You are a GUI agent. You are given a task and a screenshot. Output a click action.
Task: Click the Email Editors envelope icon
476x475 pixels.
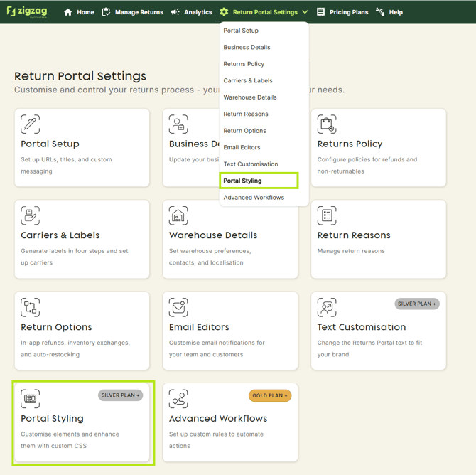(x=178, y=307)
